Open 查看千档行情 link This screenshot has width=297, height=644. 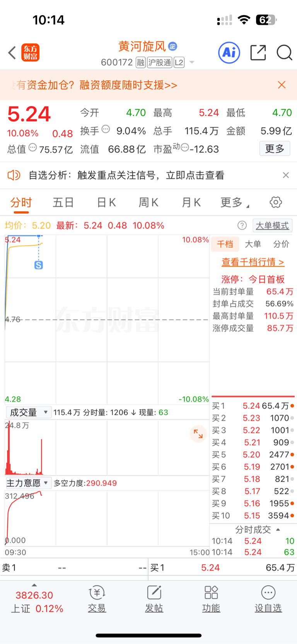coord(253,262)
